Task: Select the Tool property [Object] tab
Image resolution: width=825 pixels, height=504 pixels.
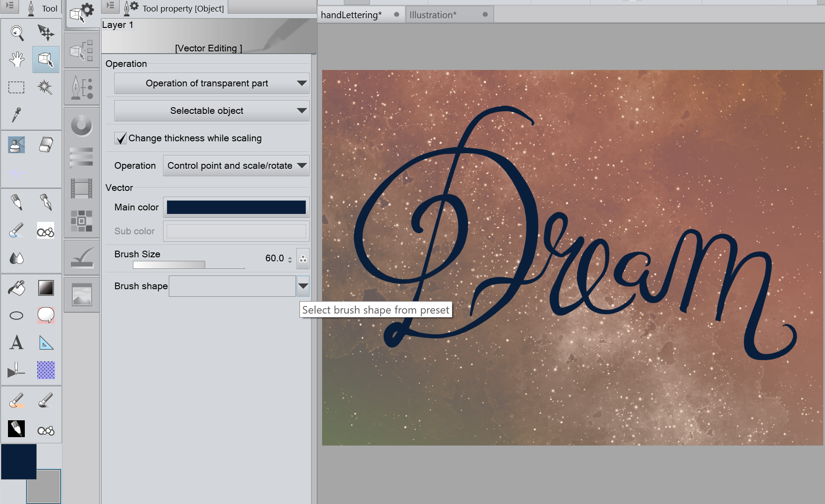Action: [175, 8]
